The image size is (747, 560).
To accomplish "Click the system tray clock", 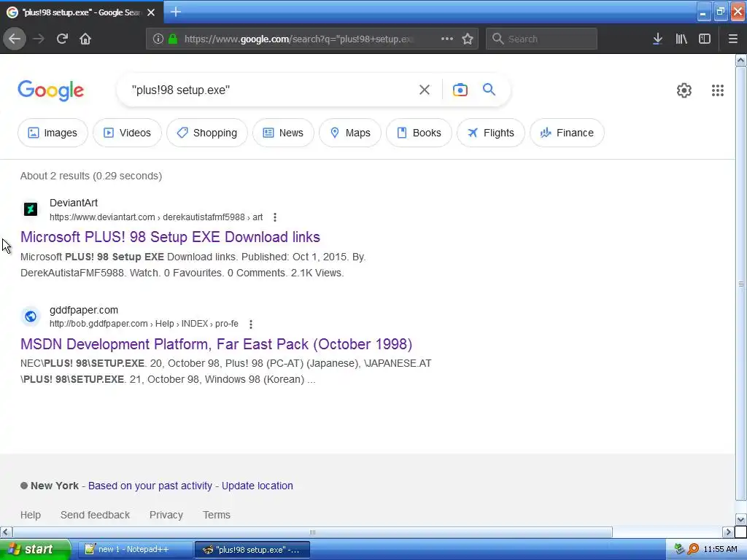I will [720, 550].
